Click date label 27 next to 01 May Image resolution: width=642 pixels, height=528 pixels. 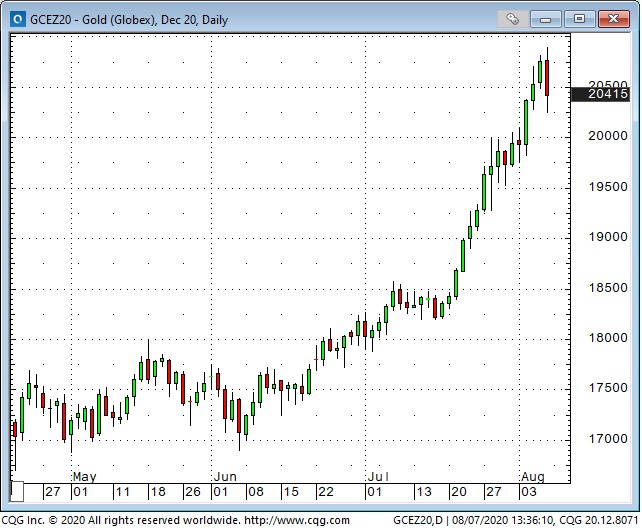pos(53,492)
